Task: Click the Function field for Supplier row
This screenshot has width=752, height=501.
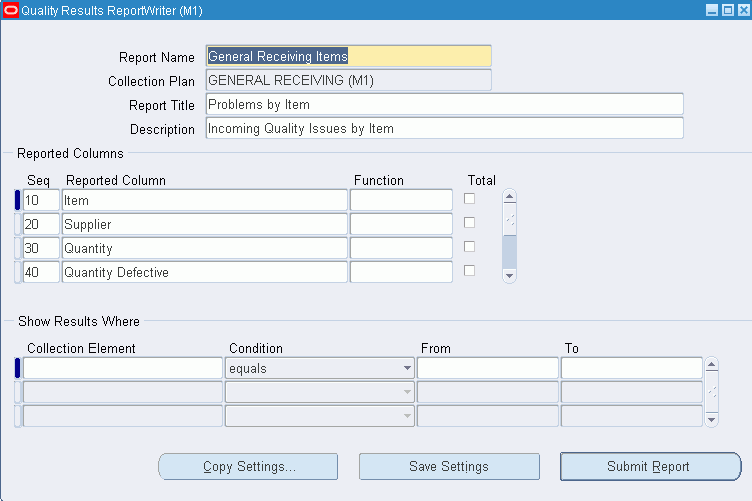Action: 401,224
